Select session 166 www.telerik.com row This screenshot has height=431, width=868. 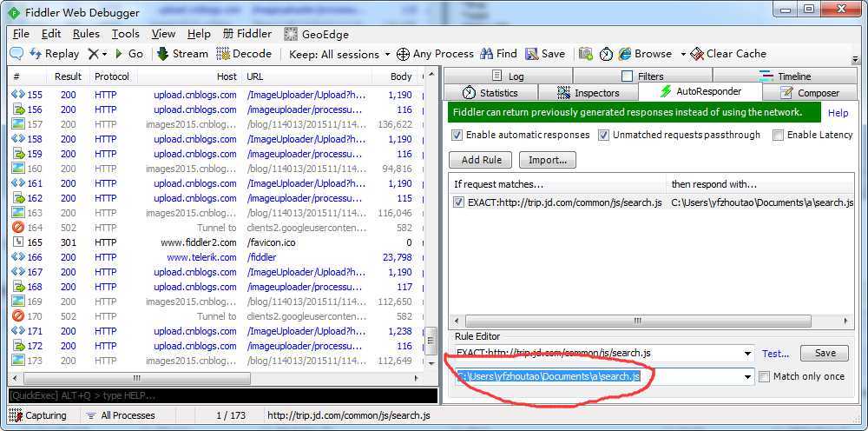click(x=216, y=257)
